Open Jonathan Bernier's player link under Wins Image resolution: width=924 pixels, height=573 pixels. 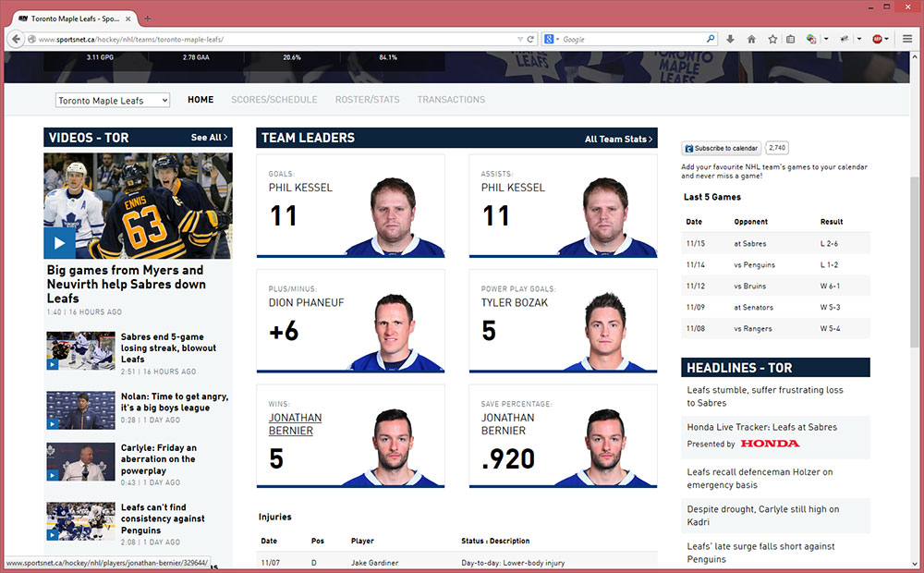tap(295, 424)
